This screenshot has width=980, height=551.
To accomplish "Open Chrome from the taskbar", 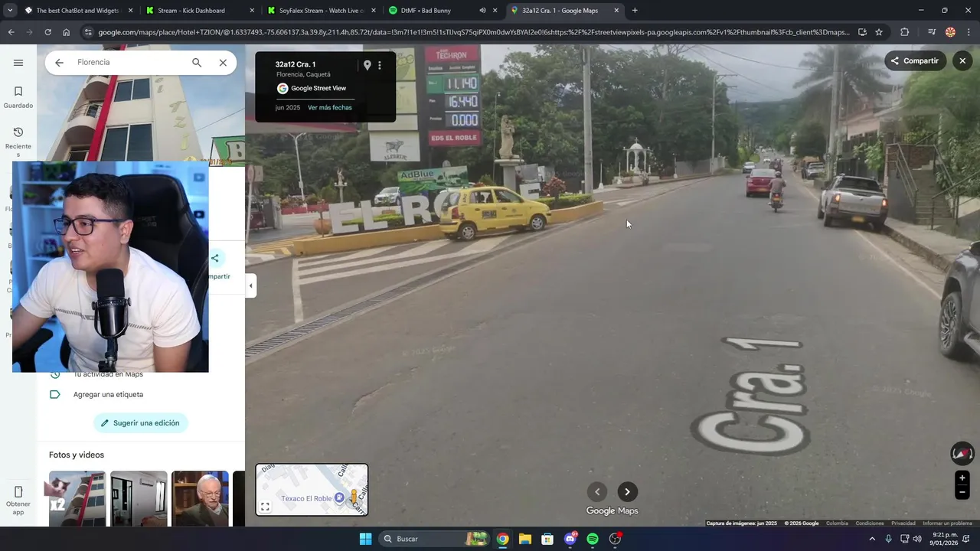I will (x=502, y=539).
